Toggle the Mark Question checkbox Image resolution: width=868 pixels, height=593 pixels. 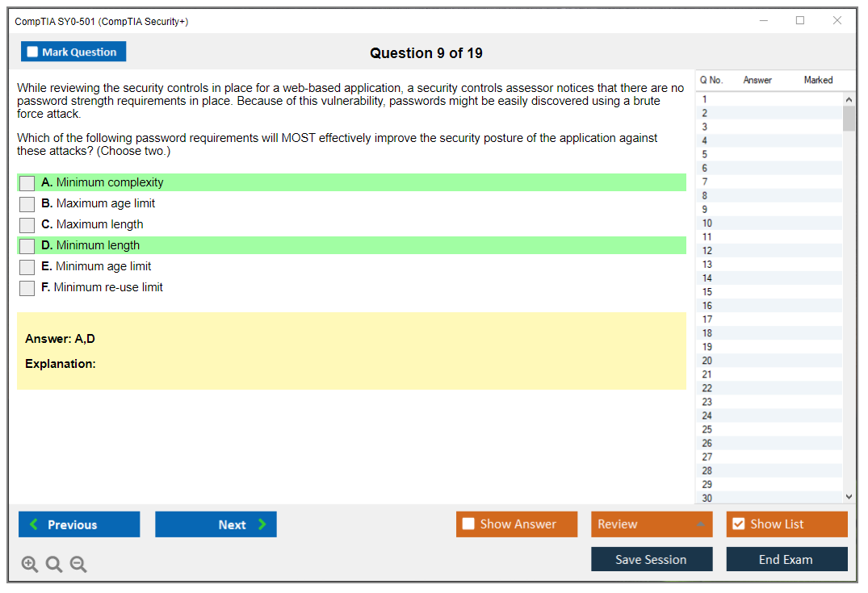(x=33, y=52)
